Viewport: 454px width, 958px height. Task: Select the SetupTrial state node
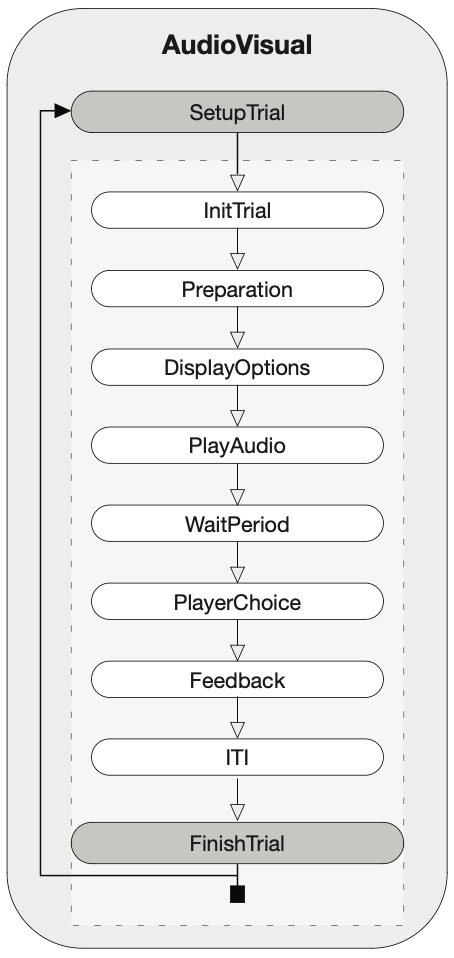pos(237,112)
